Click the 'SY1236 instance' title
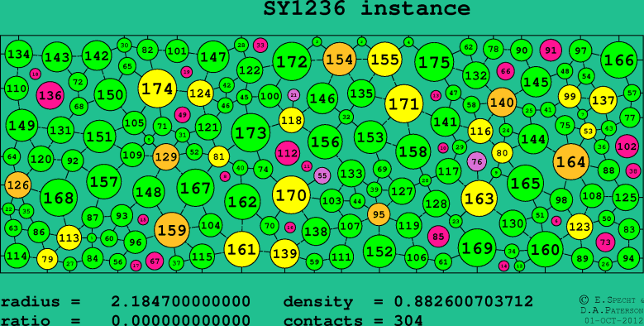Viewport: 644px width, 326px height. pyautogui.click(x=367, y=8)
